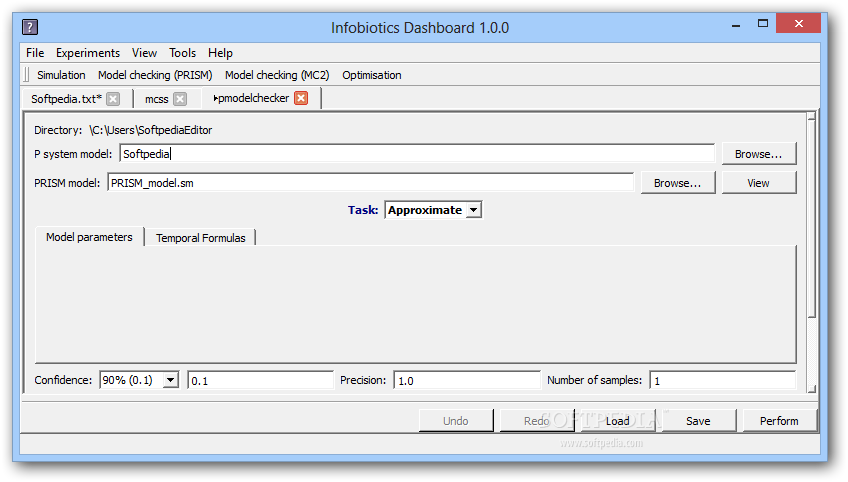Focus the P system model field

pyautogui.click(x=417, y=154)
